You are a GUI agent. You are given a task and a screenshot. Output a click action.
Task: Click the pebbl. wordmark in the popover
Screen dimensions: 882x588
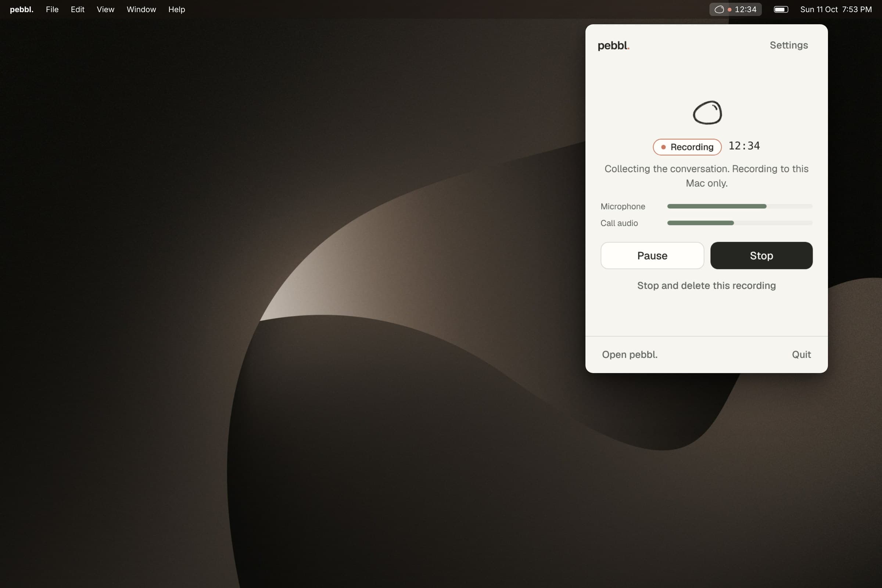click(x=613, y=46)
